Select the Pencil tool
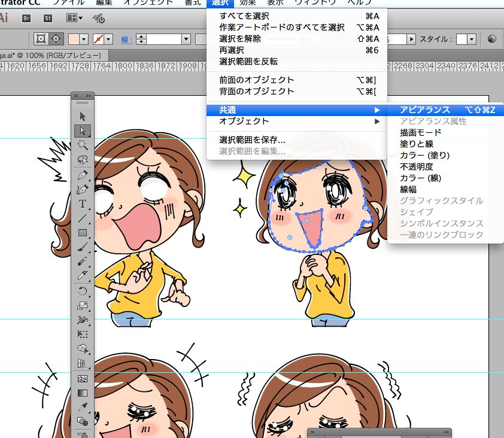Image resolution: width=504 pixels, height=438 pixels. tap(83, 261)
